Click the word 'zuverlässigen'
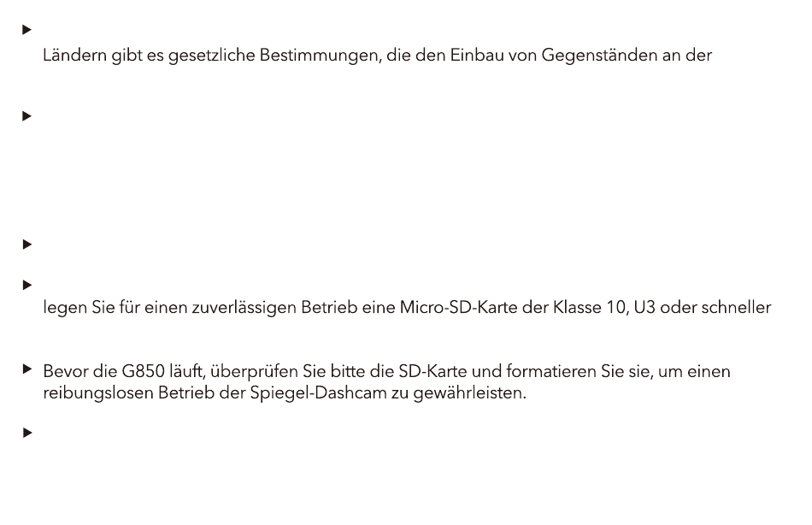The width and height of the screenshot is (812, 525). click(244, 308)
